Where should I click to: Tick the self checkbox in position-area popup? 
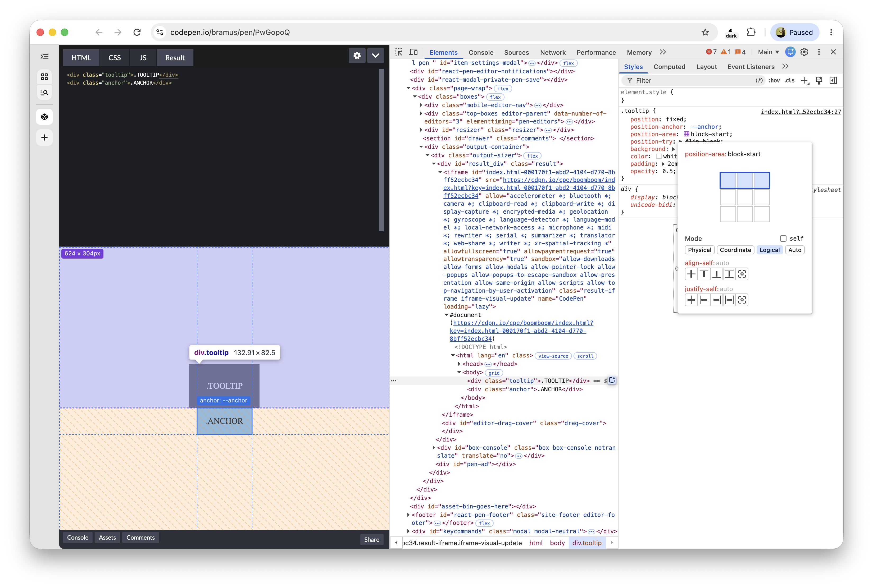point(783,238)
